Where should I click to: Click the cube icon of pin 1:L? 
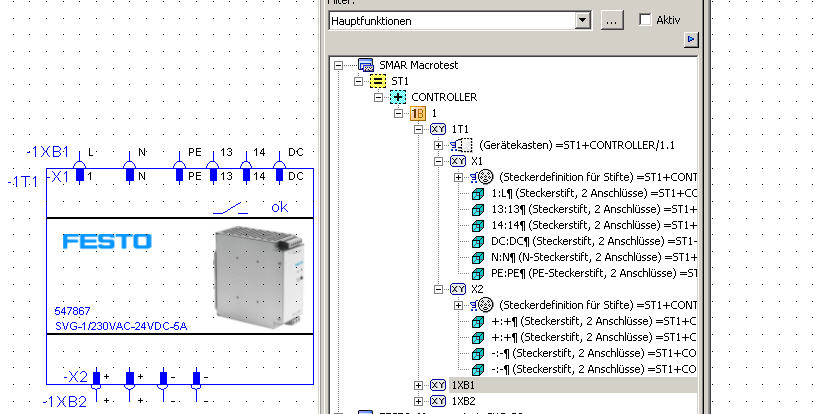point(478,194)
